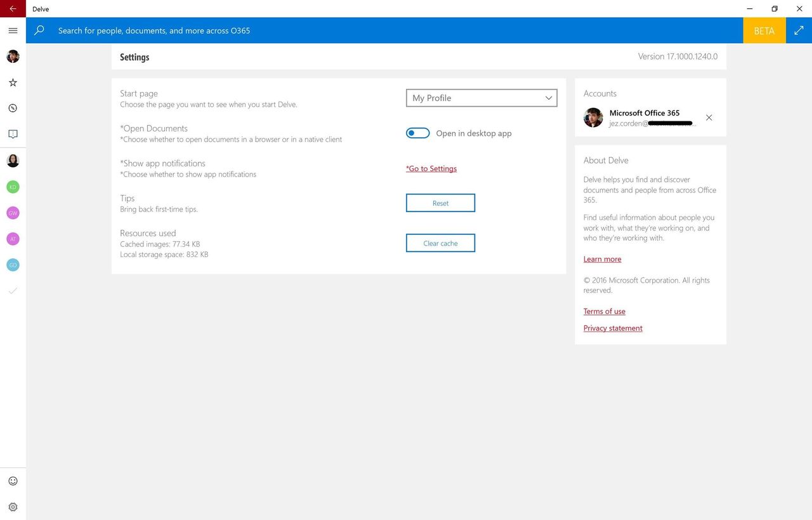Send feedback via the smiley icon
The image size is (812, 520).
click(13, 481)
